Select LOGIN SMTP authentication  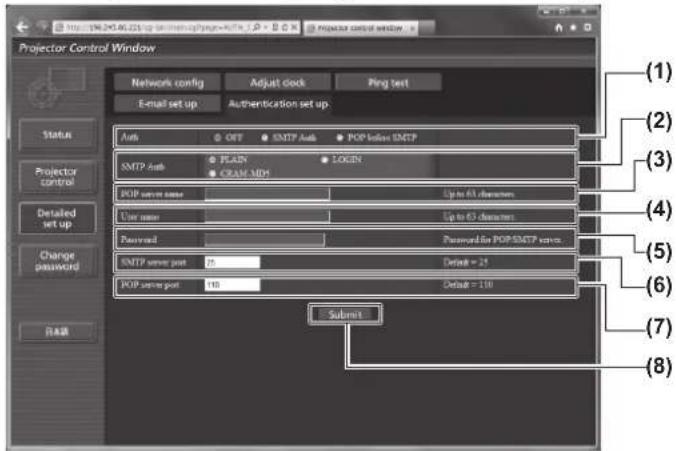point(324,160)
